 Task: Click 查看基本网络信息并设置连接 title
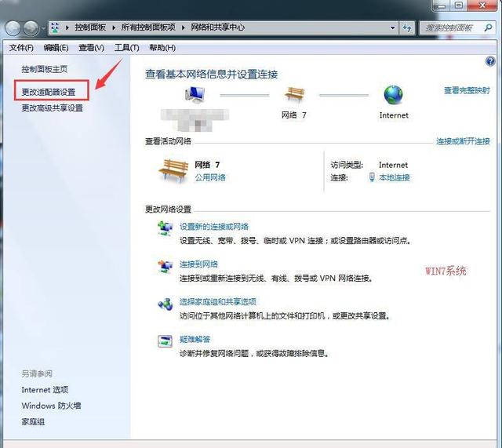(211, 75)
